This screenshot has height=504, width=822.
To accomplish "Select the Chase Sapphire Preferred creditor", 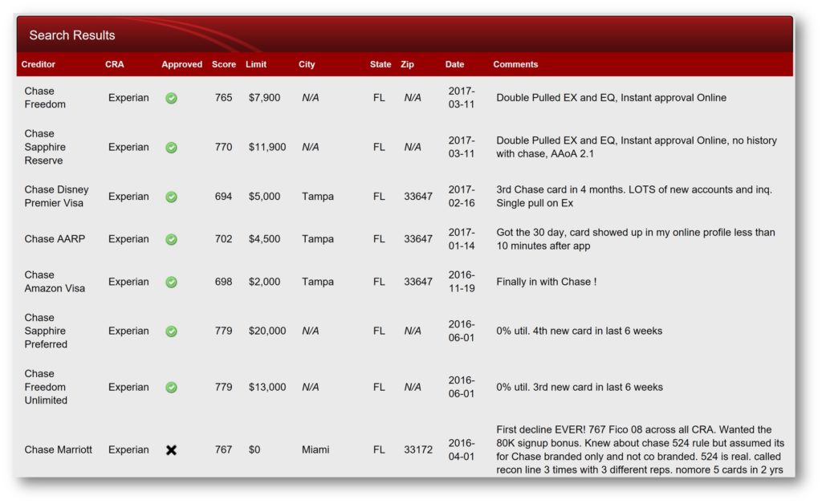I will coord(46,331).
